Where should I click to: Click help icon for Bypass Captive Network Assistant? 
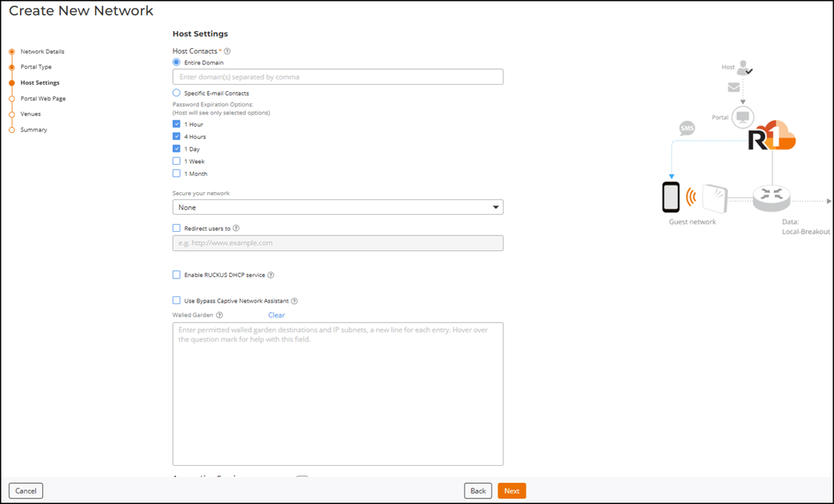pyautogui.click(x=294, y=301)
